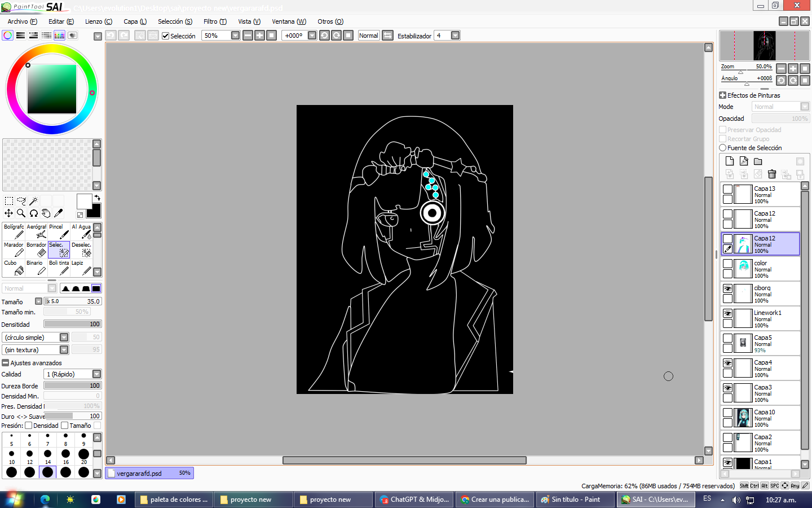The image size is (812, 508).
Task: Choose the Marador marker tool
Action: click(x=14, y=249)
